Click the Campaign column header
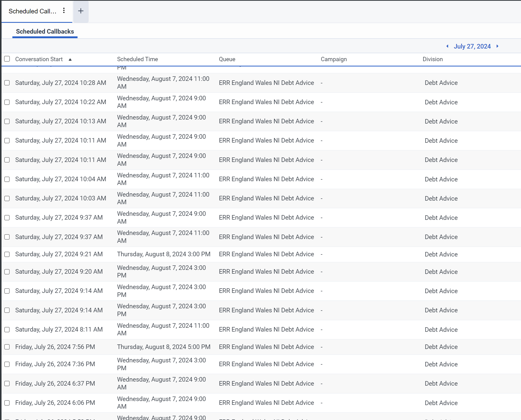This screenshot has height=420, width=521. pos(334,59)
